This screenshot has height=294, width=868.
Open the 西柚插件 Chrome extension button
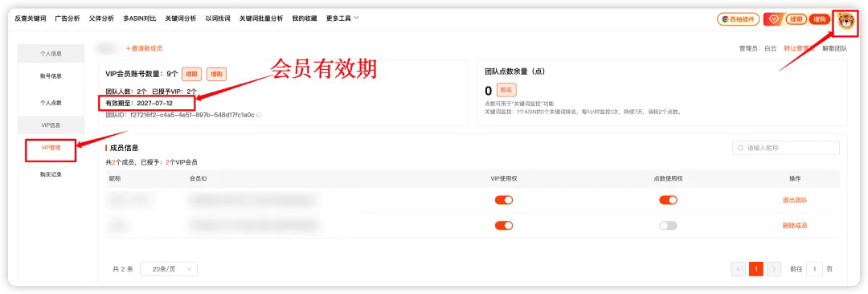tap(738, 19)
